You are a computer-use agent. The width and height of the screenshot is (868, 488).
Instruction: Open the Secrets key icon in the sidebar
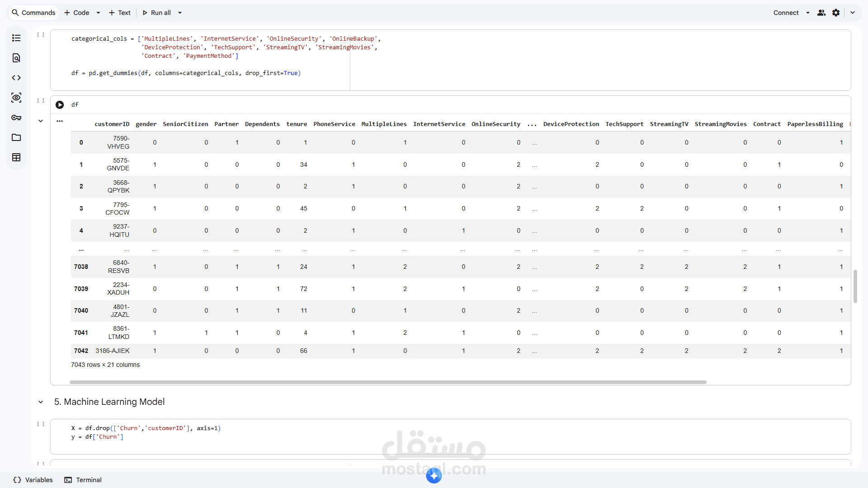coord(16,117)
